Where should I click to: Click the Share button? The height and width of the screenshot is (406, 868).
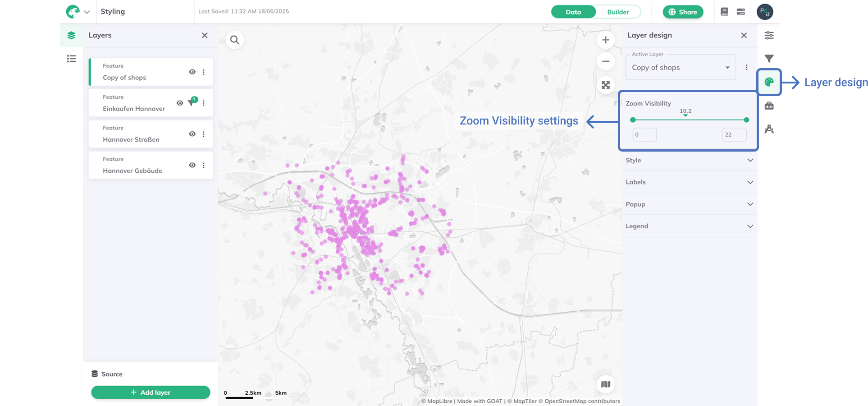(683, 12)
